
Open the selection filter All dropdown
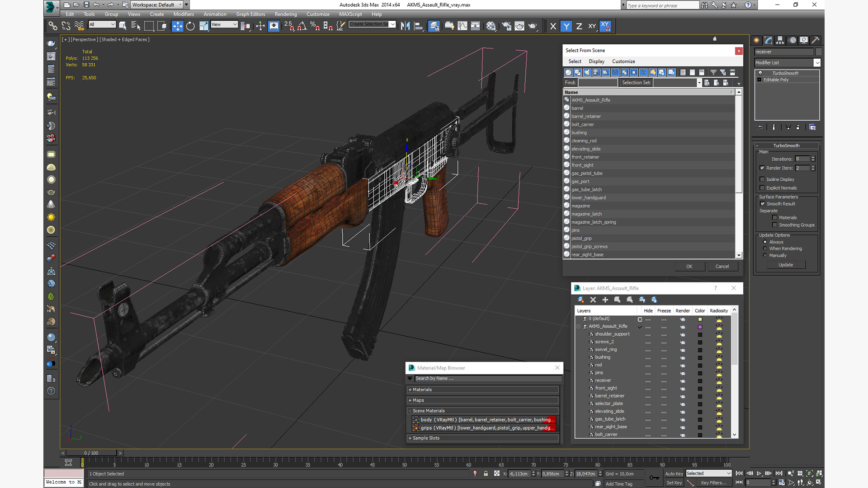[x=102, y=24]
